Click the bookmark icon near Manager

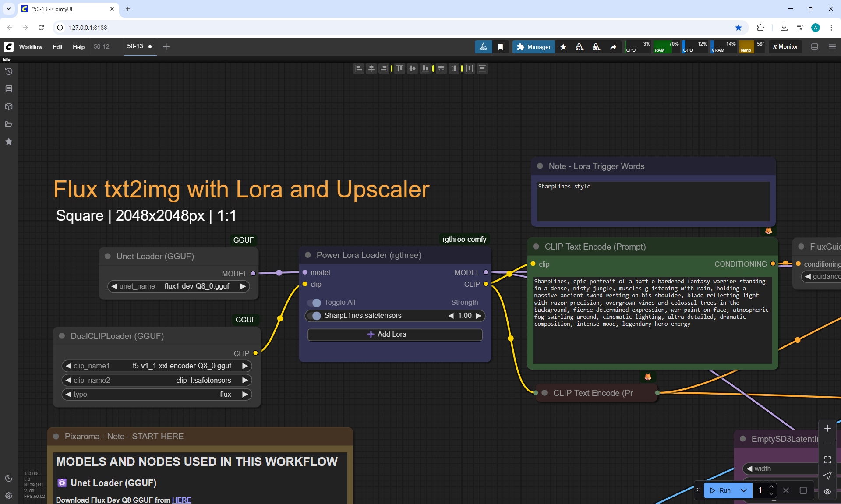[500, 47]
